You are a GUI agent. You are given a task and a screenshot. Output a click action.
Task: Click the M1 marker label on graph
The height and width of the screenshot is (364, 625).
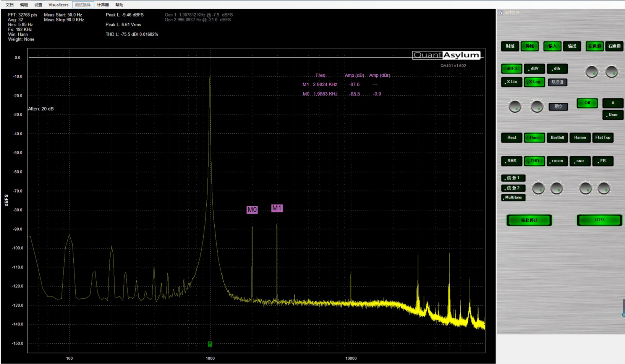tap(277, 208)
